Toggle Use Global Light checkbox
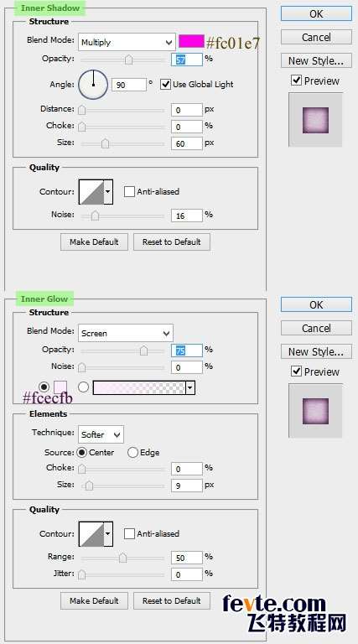 click(x=165, y=85)
